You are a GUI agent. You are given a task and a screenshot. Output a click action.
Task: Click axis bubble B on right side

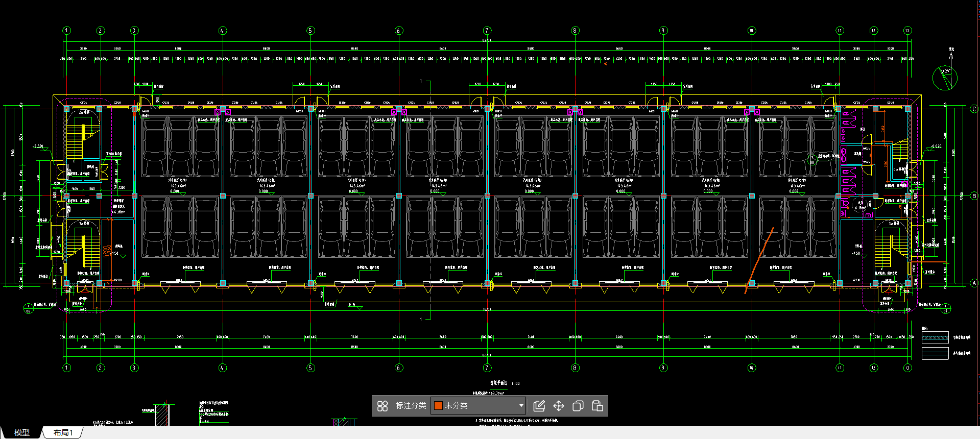coord(974,196)
